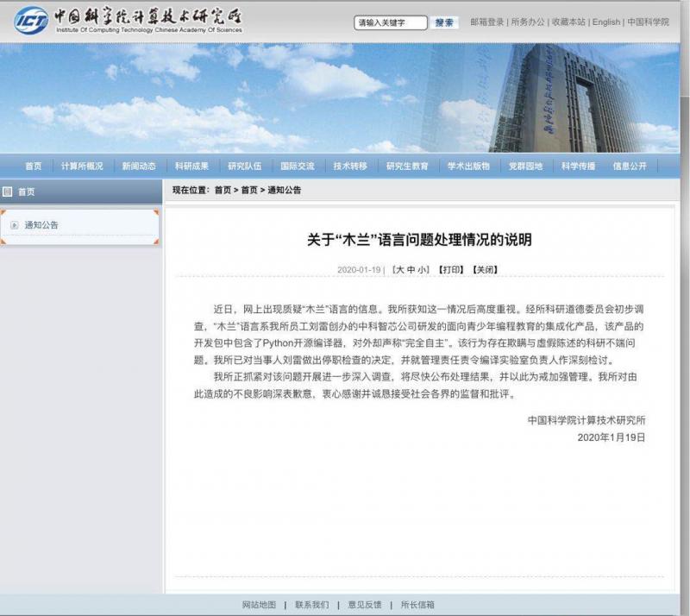Select 通知公告 in the left sidebar
This screenshot has height=616, width=690.
tap(41, 225)
